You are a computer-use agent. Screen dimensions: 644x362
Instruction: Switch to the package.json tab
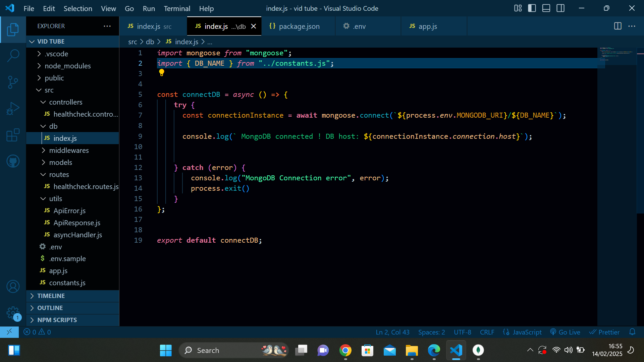click(x=299, y=26)
